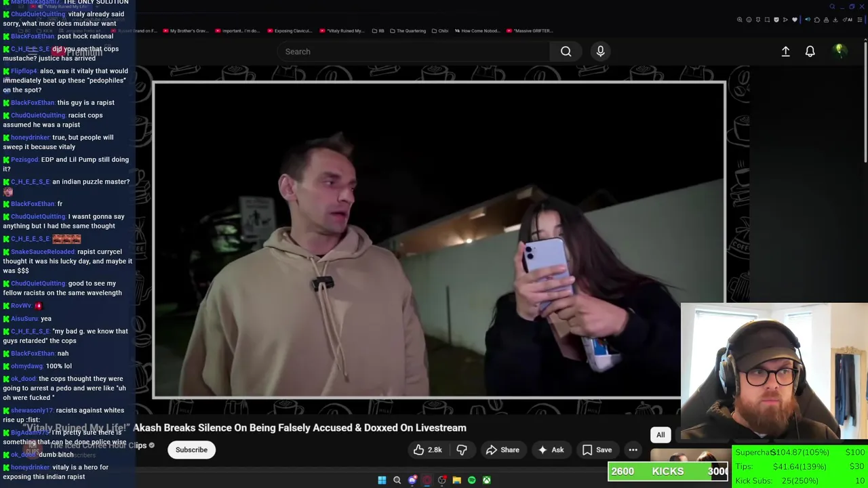This screenshot has width=868, height=488.
Task: Click the blue megaphone icon in toolbar
Action: coord(808,20)
